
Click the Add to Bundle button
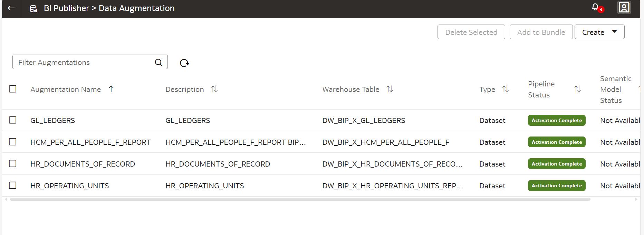pos(541,32)
